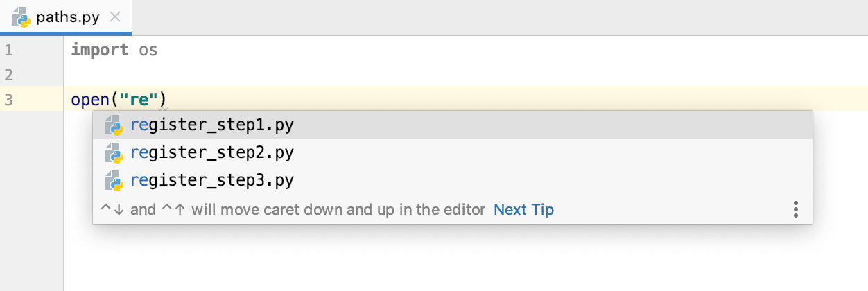The image size is (868, 291).
Task: Click the Python icon beside register_step1.py
Action: pyautogui.click(x=114, y=125)
